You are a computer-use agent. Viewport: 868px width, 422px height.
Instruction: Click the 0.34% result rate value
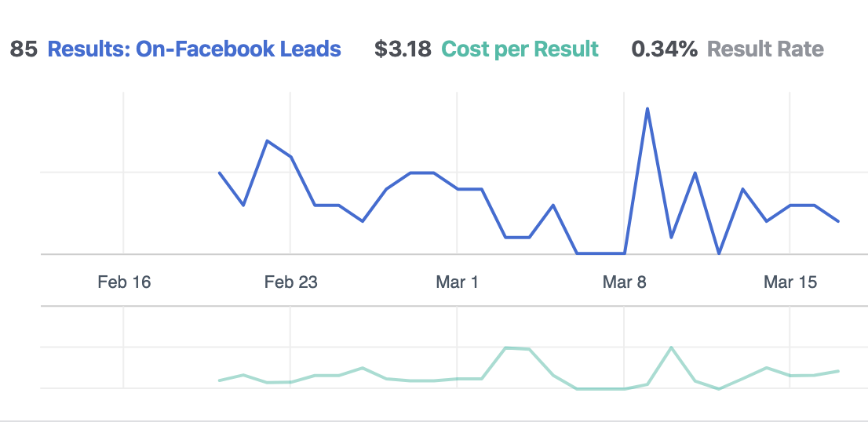[x=664, y=49]
